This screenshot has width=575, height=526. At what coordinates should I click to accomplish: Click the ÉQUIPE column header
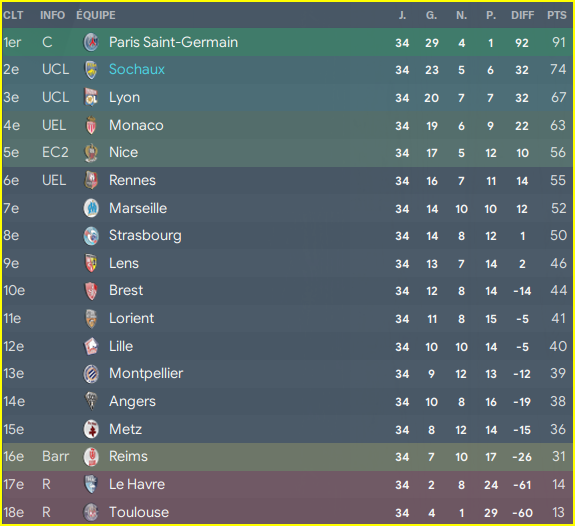pyautogui.click(x=96, y=15)
